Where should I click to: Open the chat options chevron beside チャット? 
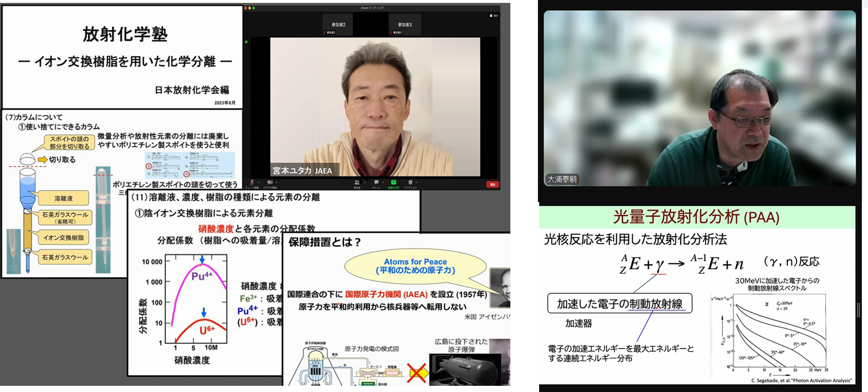(382, 182)
